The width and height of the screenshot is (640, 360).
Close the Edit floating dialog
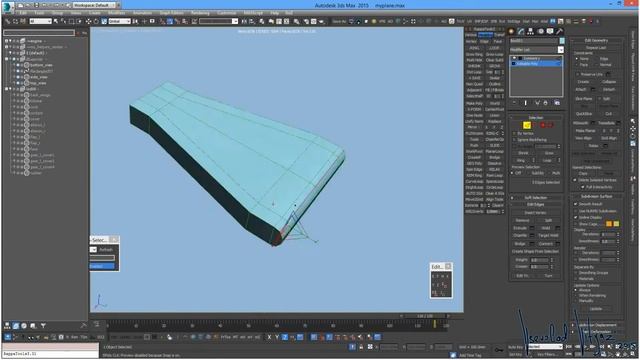(448, 266)
